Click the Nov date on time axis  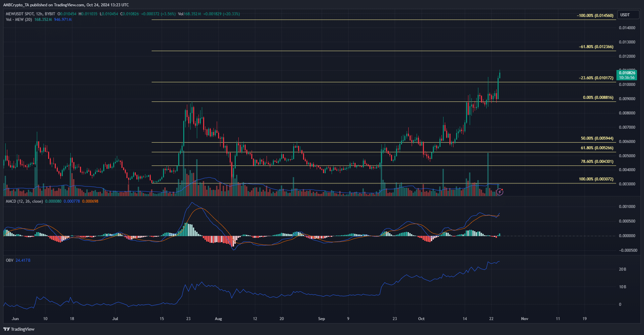point(524,319)
